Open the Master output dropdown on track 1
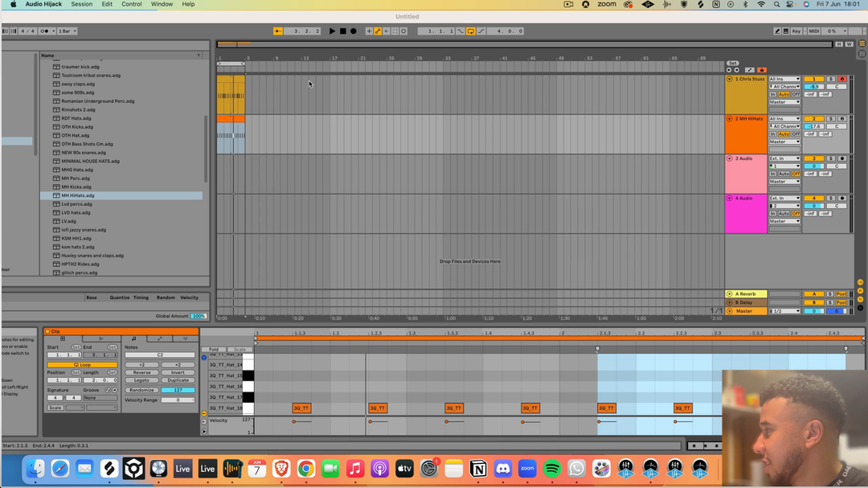The image size is (868, 488). click(784, 102)
